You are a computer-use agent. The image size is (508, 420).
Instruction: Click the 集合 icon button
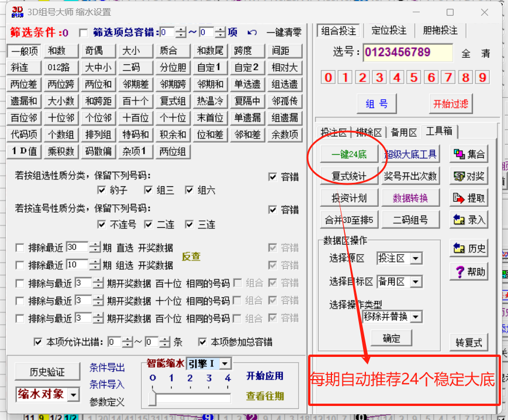point(469,154)
